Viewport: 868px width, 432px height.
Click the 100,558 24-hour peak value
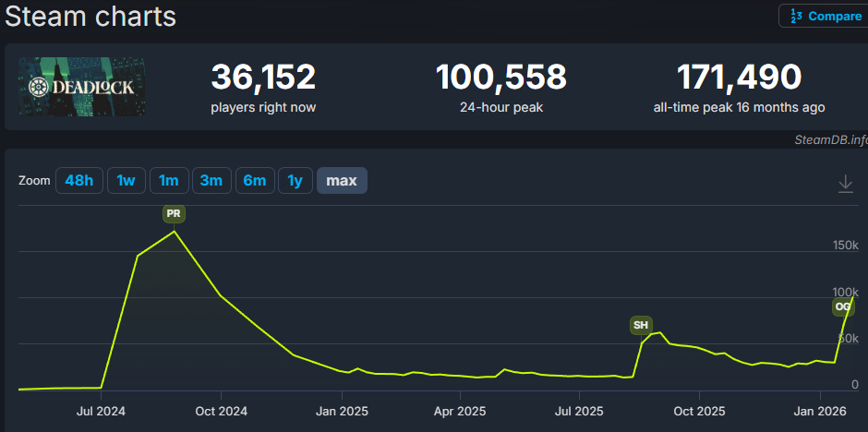500,78
